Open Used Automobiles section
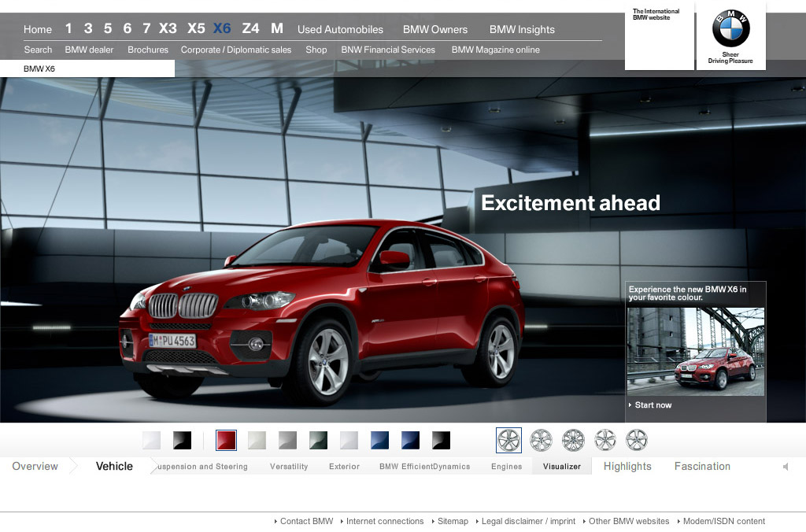806x532 pixels. [340, 30]
